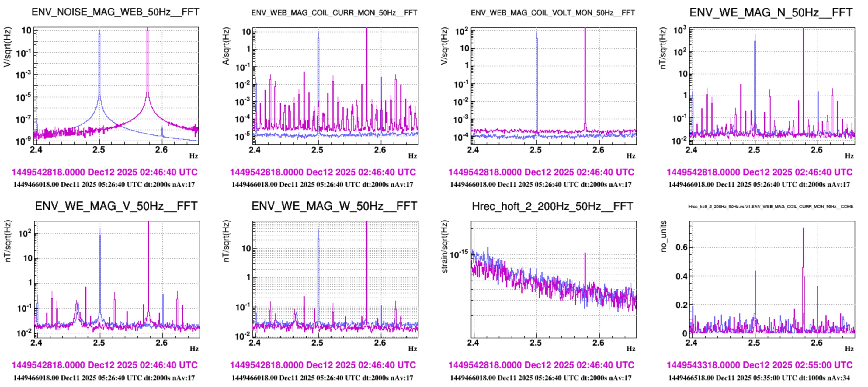This screenshot has width=868, height=387.
Task: Click the ENV_WE_MAG_W_50Hz__FFT plot title
Action: pos(334,206)
